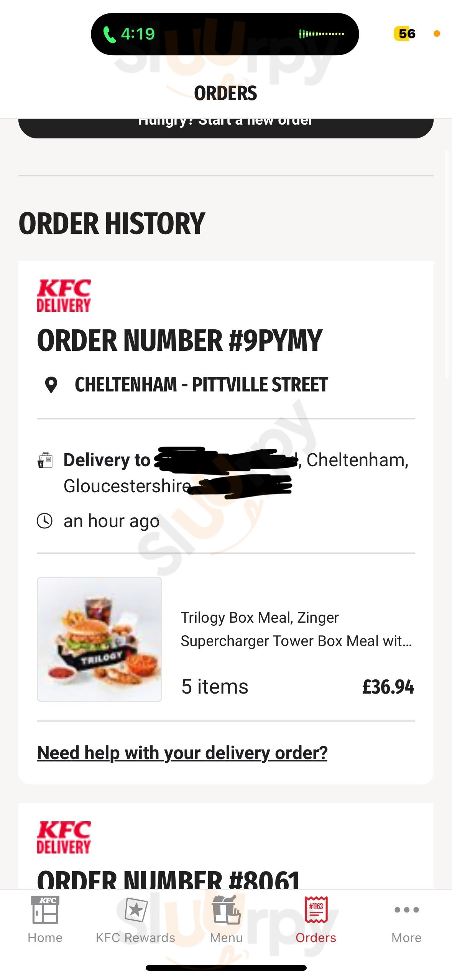Tap the green phone call icon
452x980 pixels.
(x=109, y=35)
